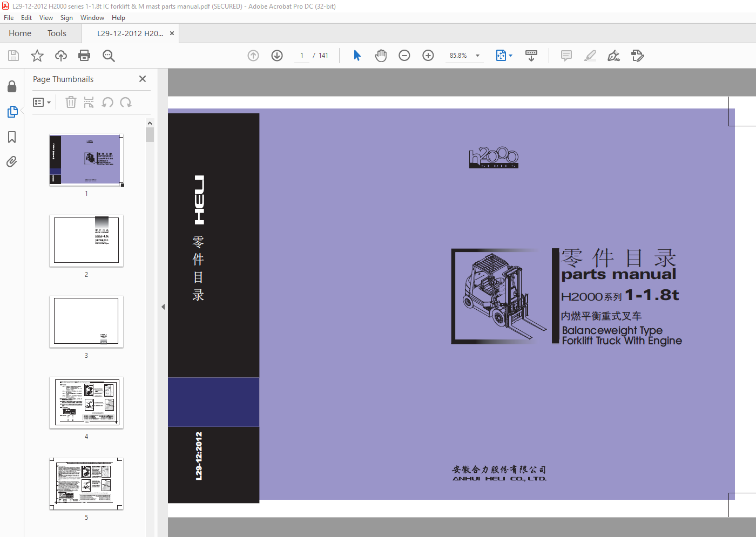Viewport: 756px width, 537px height.
Task: Go to next page arrow
Action: point(277,56)
